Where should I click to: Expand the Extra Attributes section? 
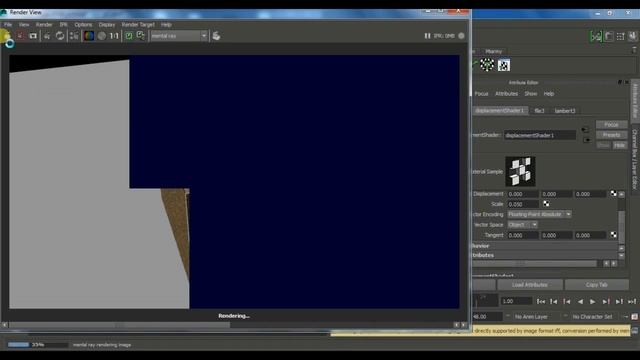click(x=545, y=255)
